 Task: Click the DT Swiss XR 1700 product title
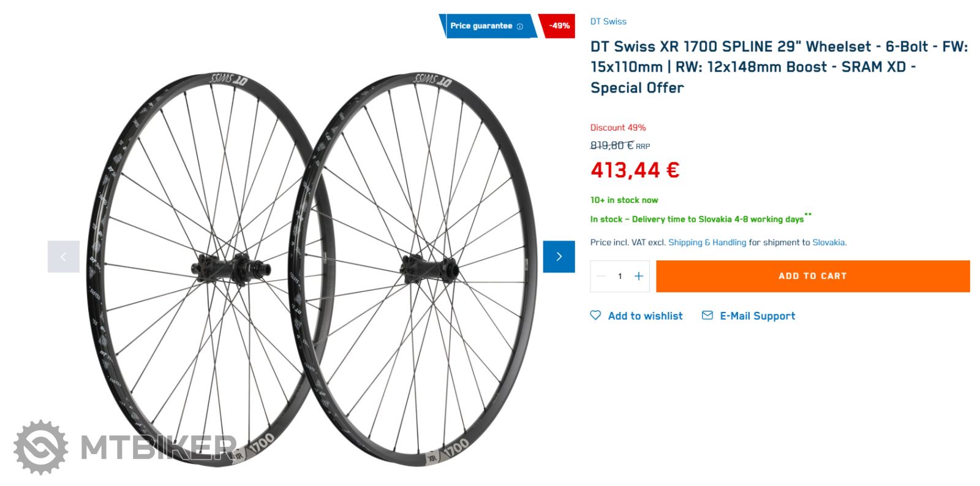pyautogui.click(x=778, y=67)
